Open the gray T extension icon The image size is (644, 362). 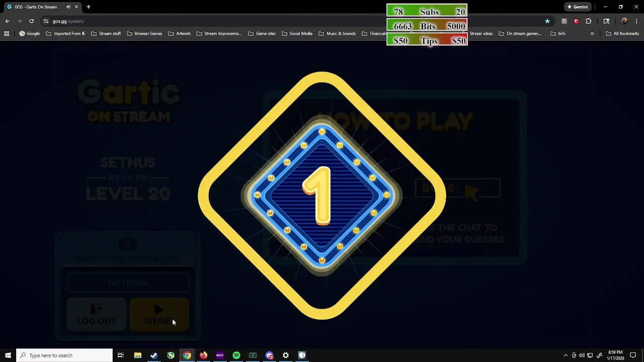(x=564, y=21)
